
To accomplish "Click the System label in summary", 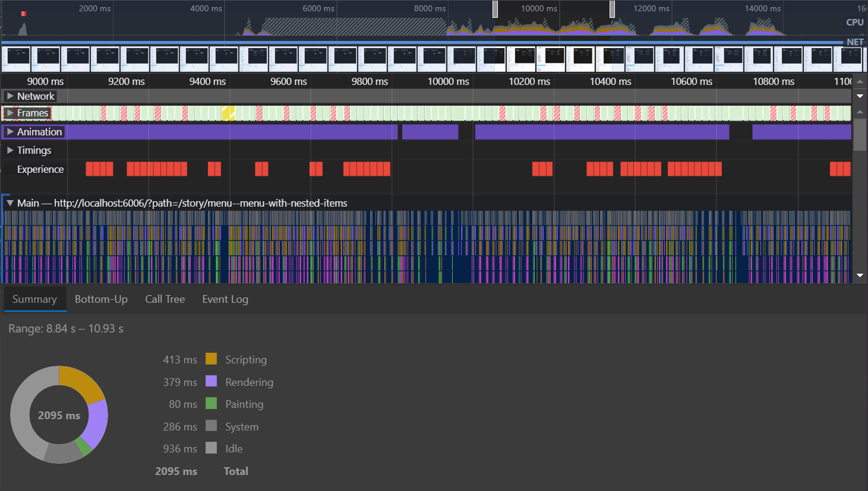I will [x=242, y=427].
